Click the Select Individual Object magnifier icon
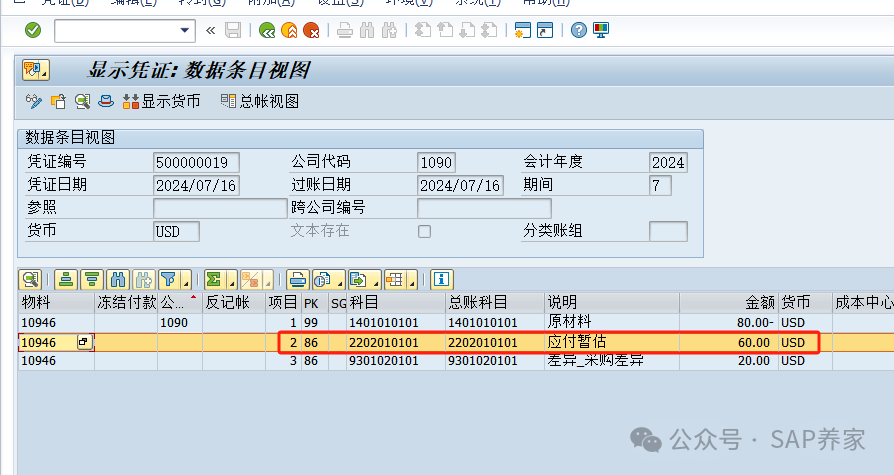 click(82, 102)
